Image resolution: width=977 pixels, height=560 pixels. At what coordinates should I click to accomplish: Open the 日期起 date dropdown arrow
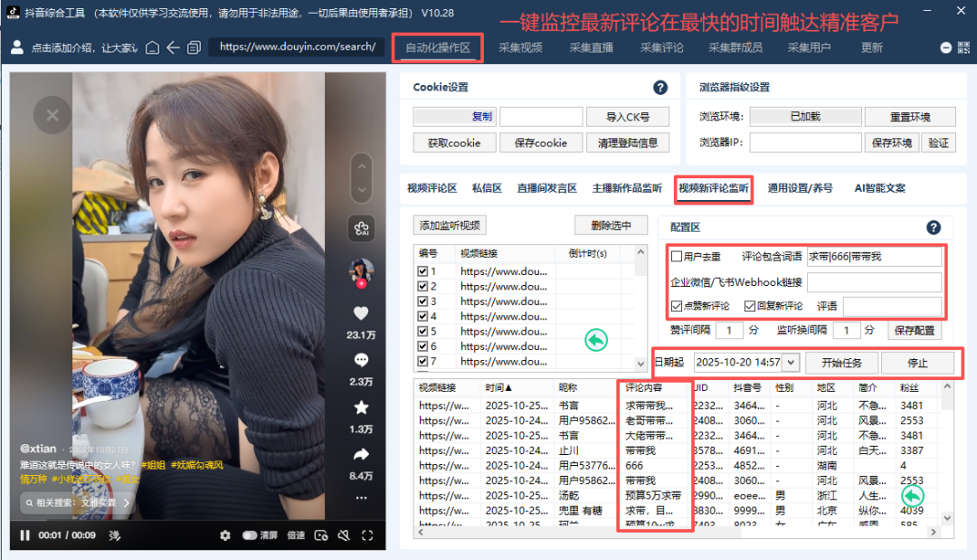(x=791, y=362)
